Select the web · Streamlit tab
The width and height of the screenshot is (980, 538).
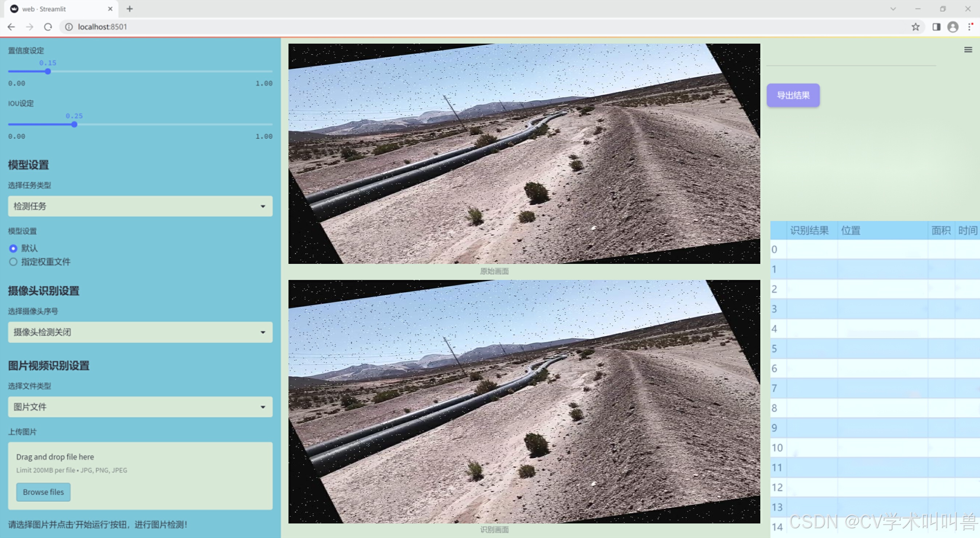tap(61, 9)
